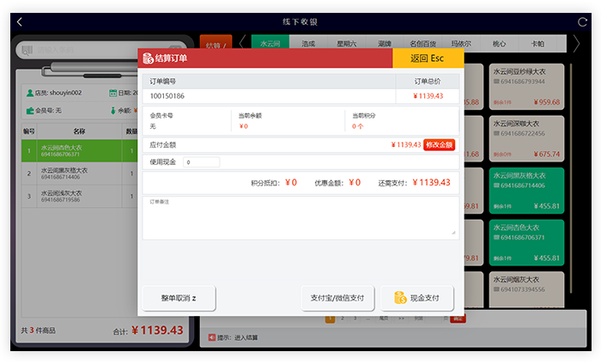Click the 修改金额 button
The image size is (601, 364).
[x=439, y=145]
